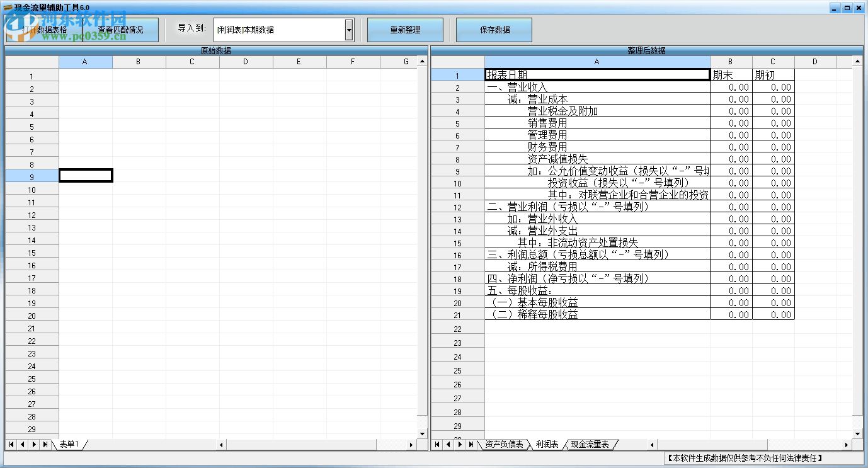Close the 现金流量辅助工具 window
868x468 pixels.
[860, 8]
